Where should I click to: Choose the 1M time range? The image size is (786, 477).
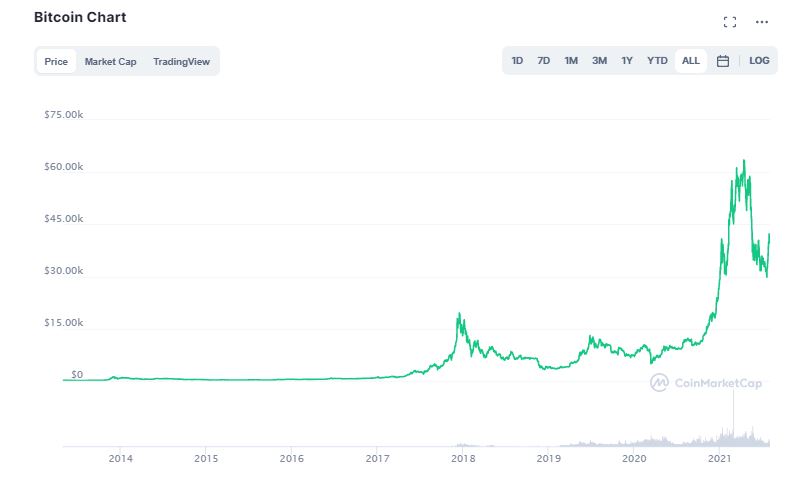point(571,61)
